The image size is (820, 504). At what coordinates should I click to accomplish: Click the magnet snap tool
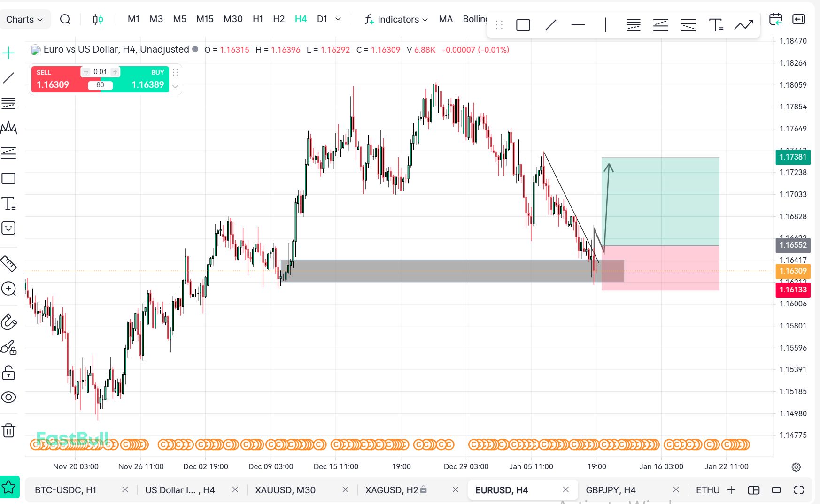pos(8,322)
